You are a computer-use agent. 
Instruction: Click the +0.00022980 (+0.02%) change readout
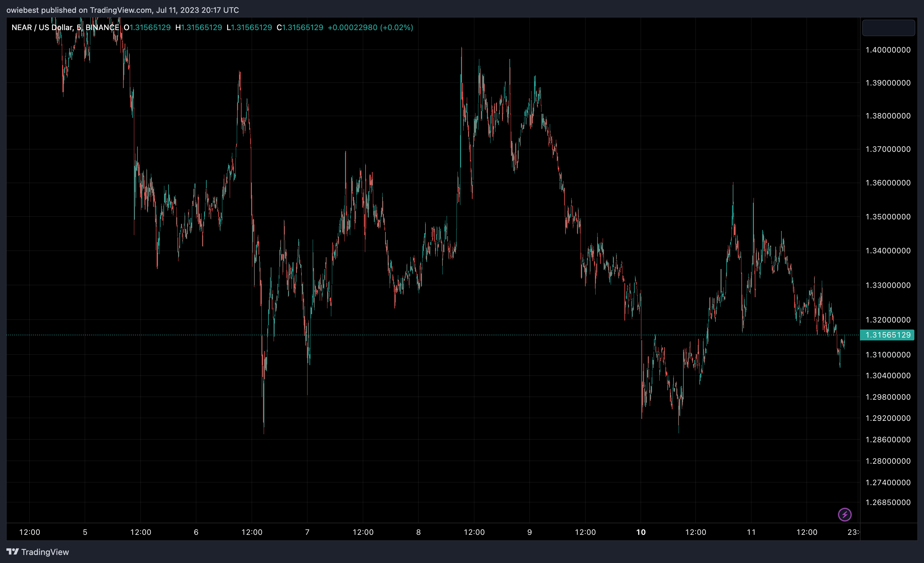(370, 27)
